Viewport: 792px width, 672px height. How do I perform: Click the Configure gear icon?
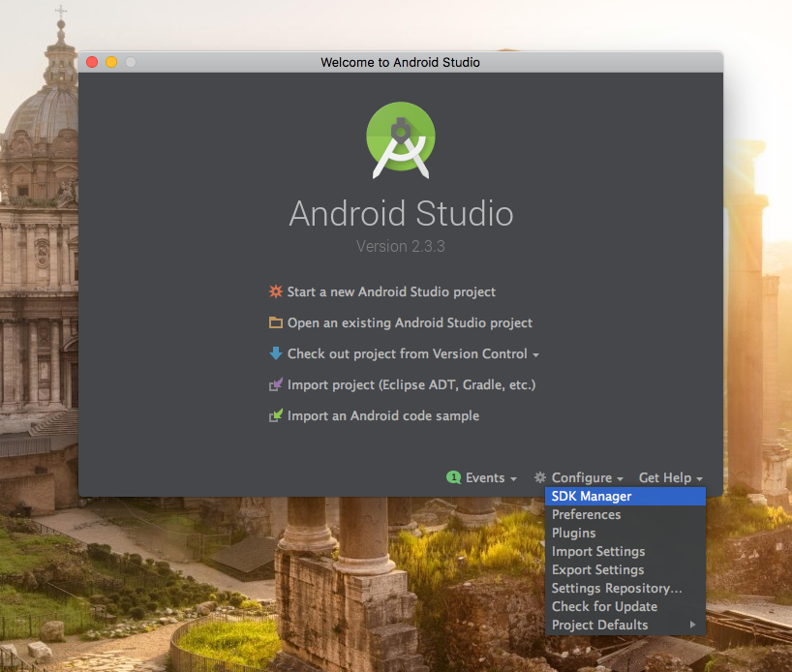540,477
